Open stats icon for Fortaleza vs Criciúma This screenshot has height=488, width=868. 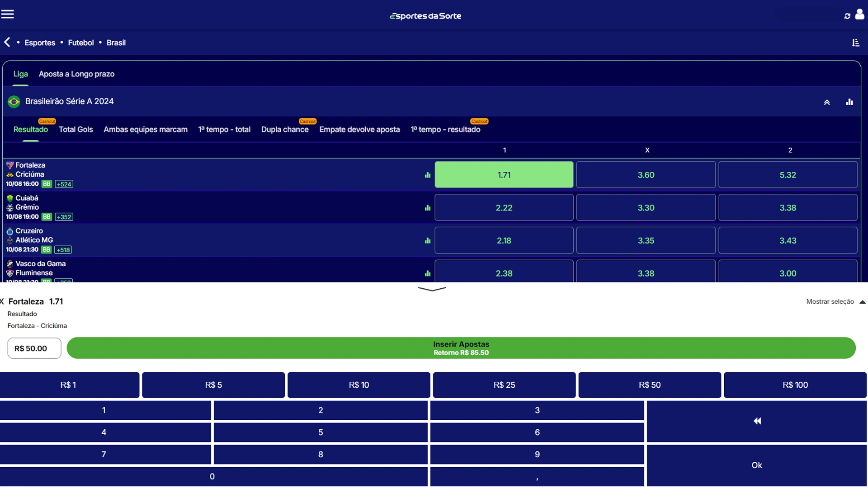[x=427, y=175]
